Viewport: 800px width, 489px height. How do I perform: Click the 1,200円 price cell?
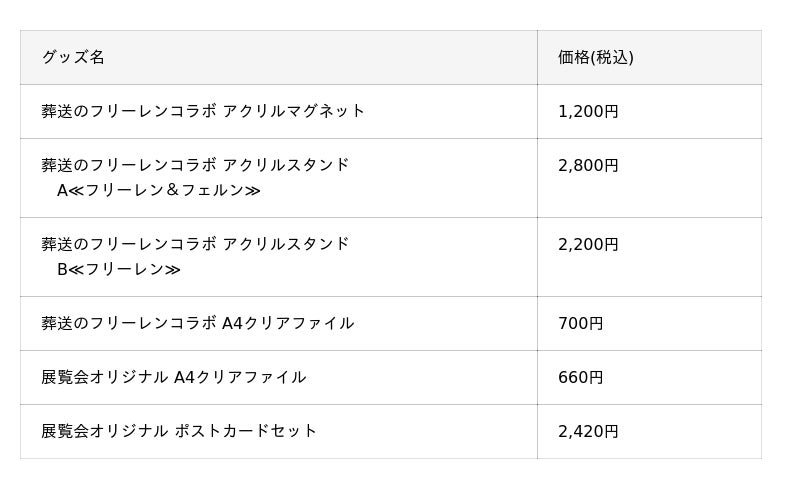(x=649, y=111)
